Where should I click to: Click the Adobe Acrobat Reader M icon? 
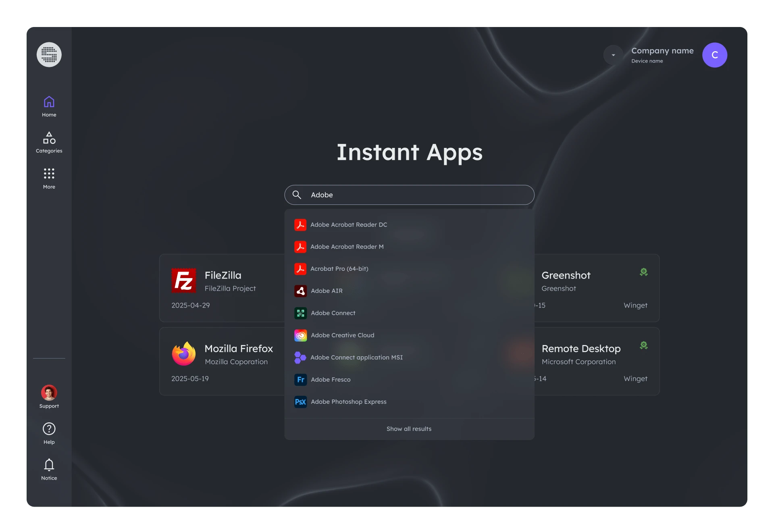[300, 247]
